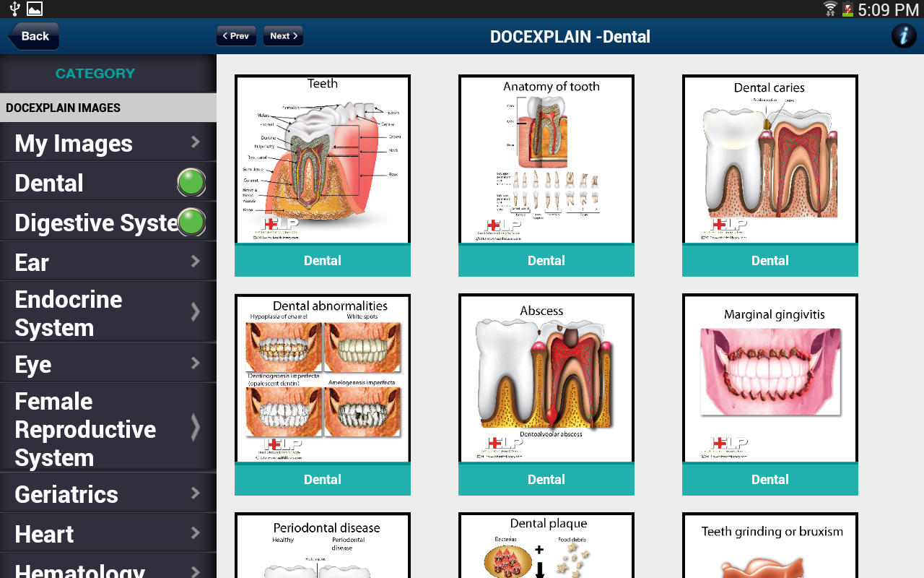Viewport: 924px width, 578px height.
Task: Toggle green indicator beside Digestive System
Action: pyautogui.click(x=191, y=223)
